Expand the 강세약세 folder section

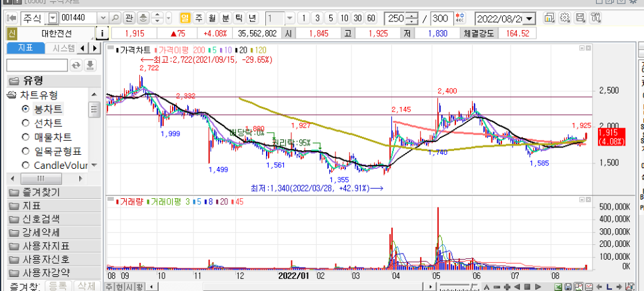tap(54, 232)
